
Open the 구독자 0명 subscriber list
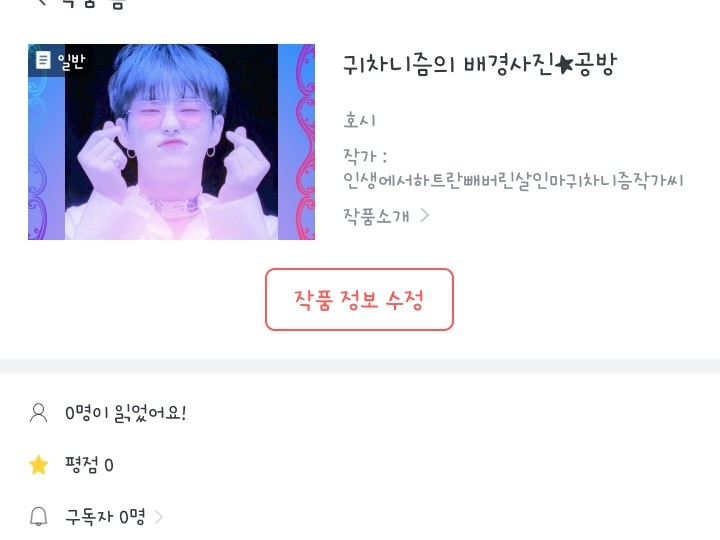click(105, 517)
